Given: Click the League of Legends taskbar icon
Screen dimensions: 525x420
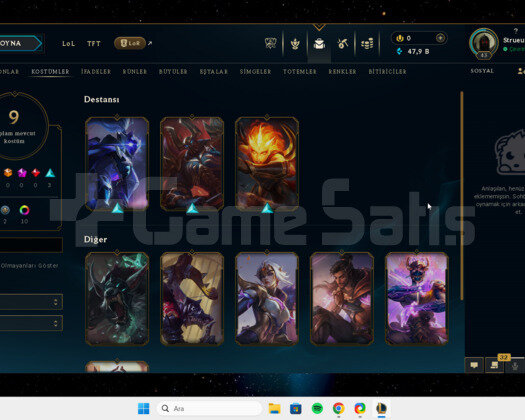Looking at the screenshot, I should 381,408.
